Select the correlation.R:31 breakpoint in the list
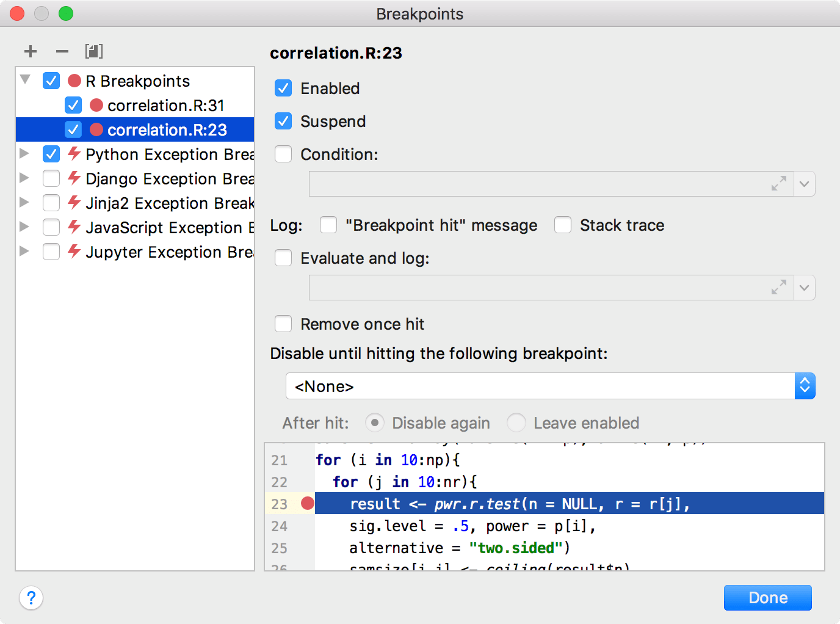This screenshot has width=840, height=624. (x=165, y=105)
